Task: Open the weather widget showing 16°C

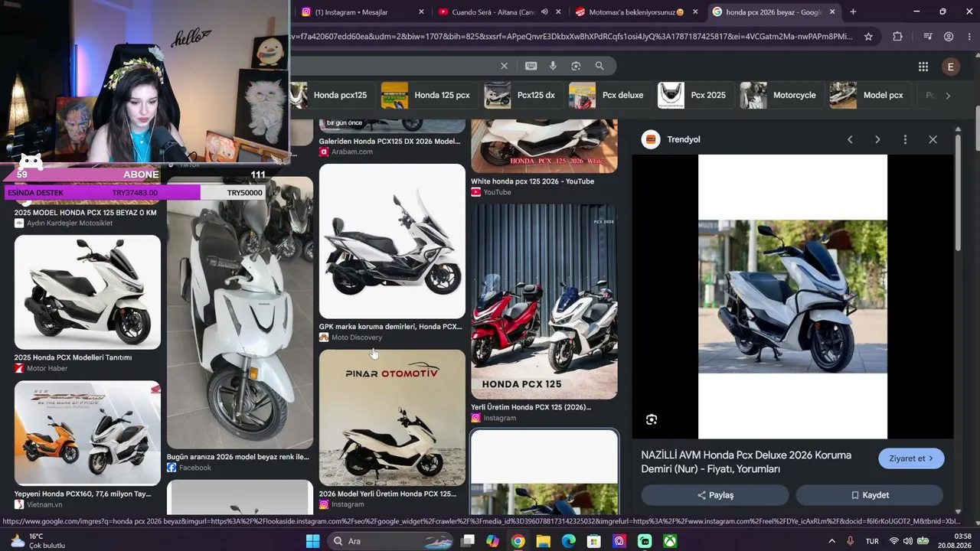Action: [x=37, y=540]
